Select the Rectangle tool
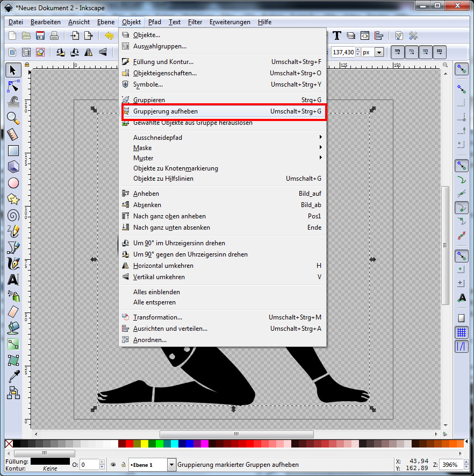This screenshot has height=476, width=474. (x=13, y=151)
